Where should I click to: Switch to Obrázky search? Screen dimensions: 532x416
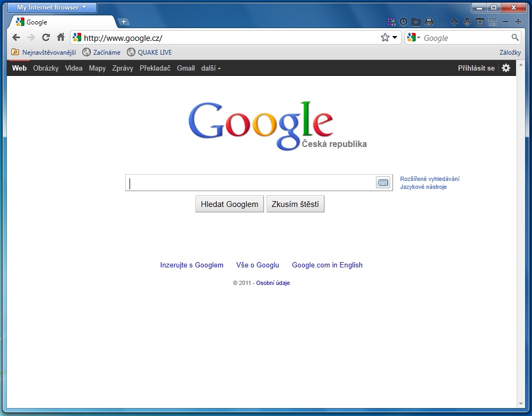coord(46,68)
